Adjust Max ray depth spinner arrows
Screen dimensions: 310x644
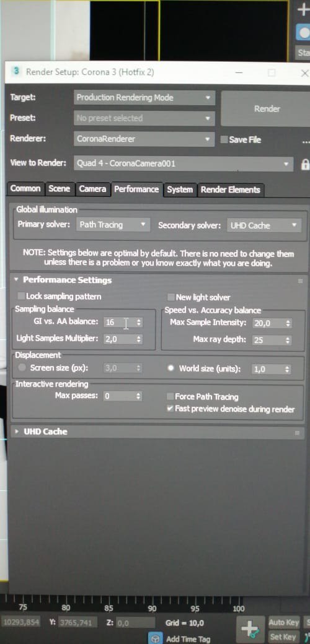[x=288, y=340]
